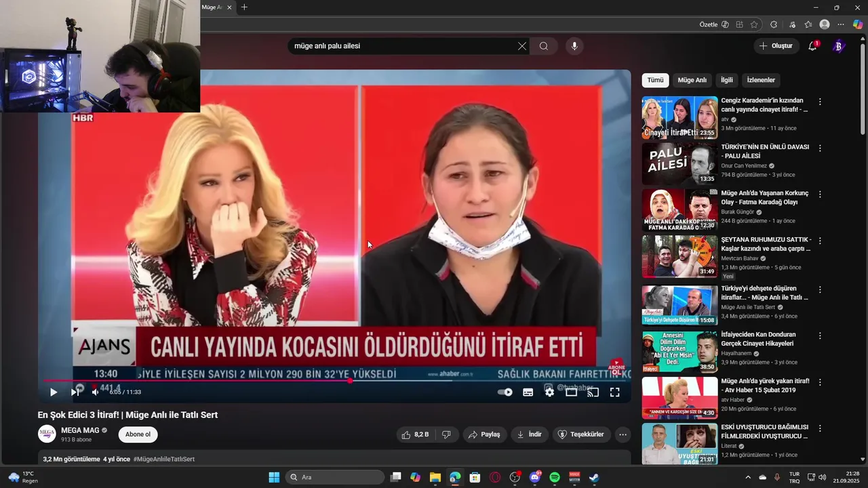The width and height of the screenshot is (868, 488).
Task: Click the İndir download button
Action: (530, 434)
